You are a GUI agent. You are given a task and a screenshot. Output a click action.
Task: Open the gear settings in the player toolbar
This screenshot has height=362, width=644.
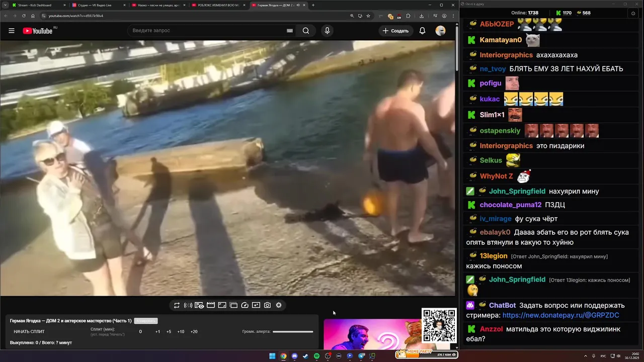(279, 305)
